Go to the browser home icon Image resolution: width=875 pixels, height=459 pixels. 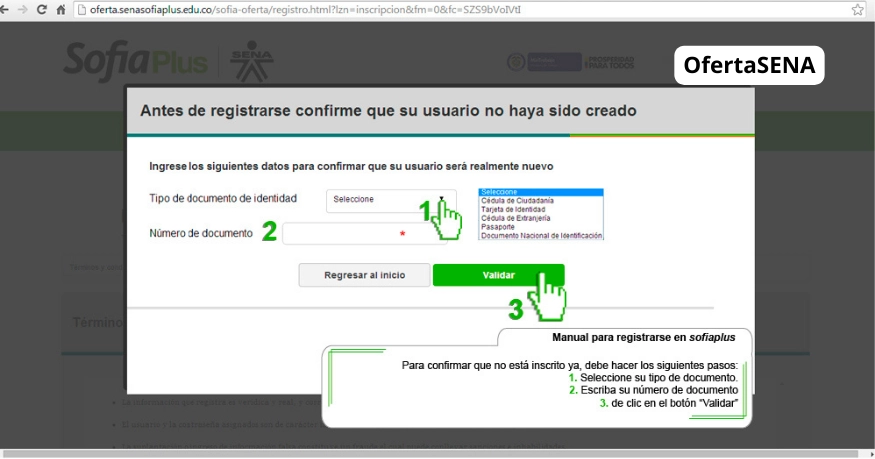click(x=60, y=10)
